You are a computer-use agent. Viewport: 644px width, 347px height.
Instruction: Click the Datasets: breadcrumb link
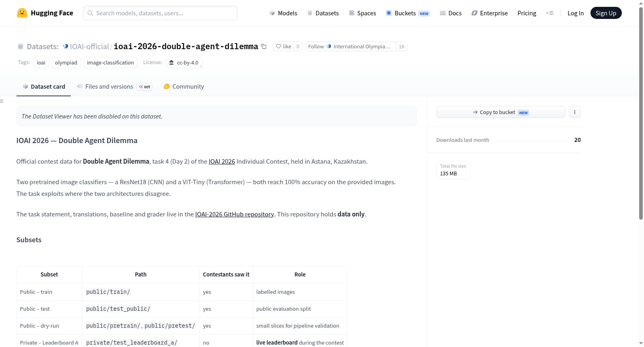43,47
